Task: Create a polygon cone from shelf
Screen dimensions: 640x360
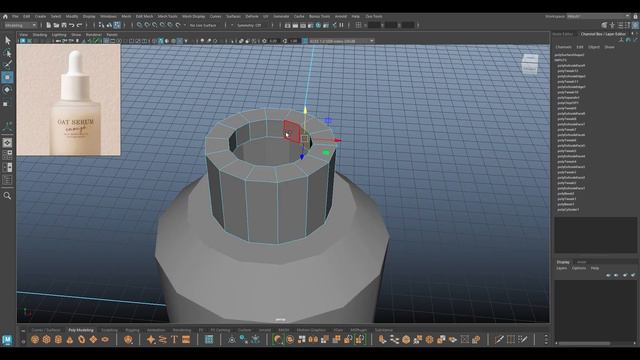Action: [x=70, y=339]
